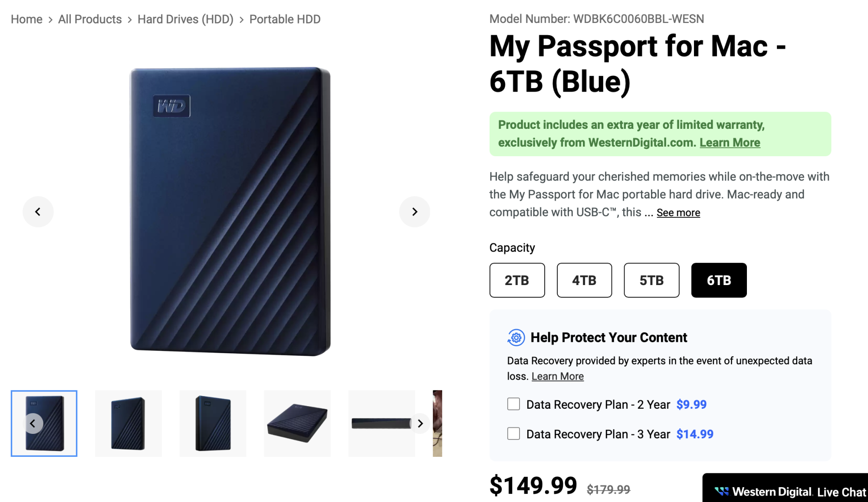This screenshot has height=502, width=868.
Task: View the flat-lying drive thumbnail
Action: pyautogui.click(x=297, y=423)
